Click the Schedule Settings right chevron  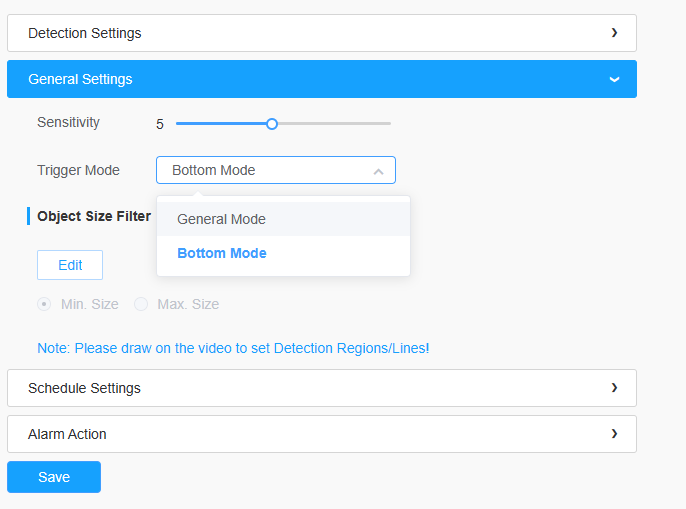(x=614, y=388)
